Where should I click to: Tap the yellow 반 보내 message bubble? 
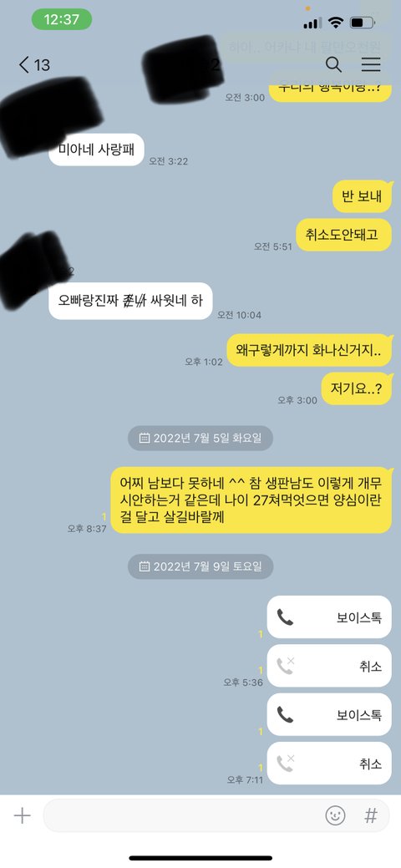point(363,196)
